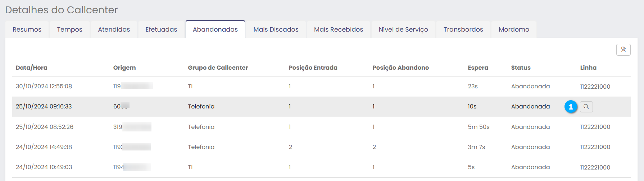Show the Mais Recebidos tab
644x181 pixels.
point(339,29)
